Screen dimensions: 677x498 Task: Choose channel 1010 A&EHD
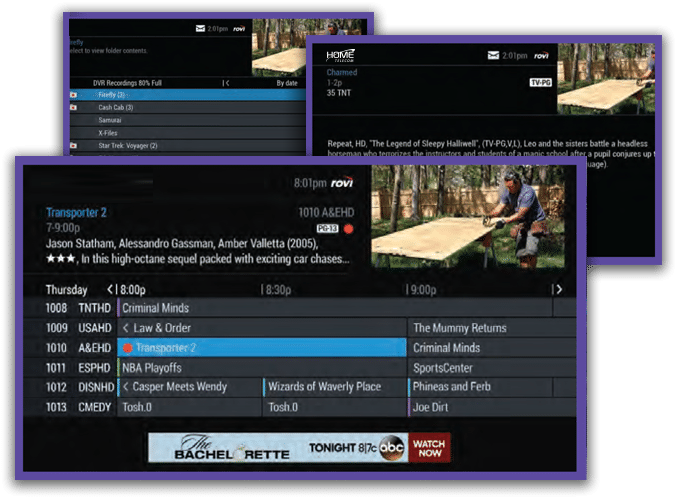point(78,348)
